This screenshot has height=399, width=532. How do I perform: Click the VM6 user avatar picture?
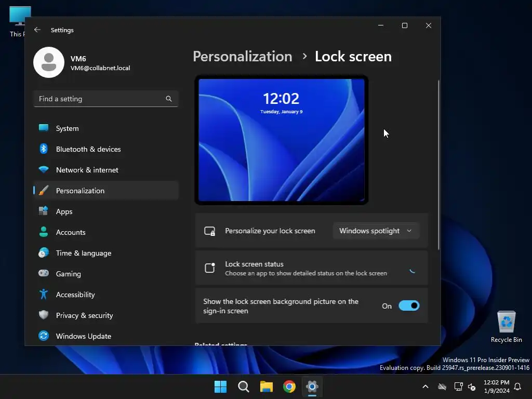pos(49,62)
